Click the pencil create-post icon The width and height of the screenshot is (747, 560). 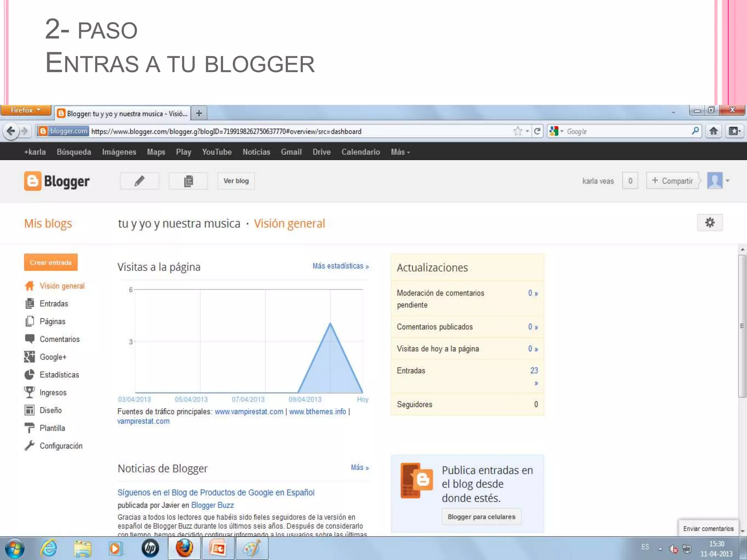pyautogui.click(x=139, y=181)
